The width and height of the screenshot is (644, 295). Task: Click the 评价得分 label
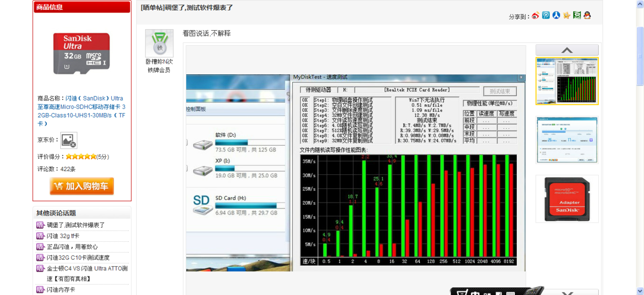pos(51,157)
